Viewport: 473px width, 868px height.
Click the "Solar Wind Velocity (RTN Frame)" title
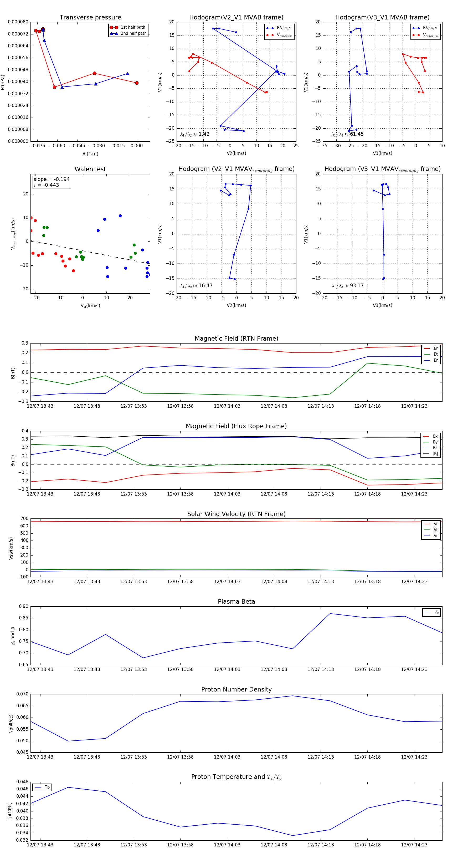point(236,514)
